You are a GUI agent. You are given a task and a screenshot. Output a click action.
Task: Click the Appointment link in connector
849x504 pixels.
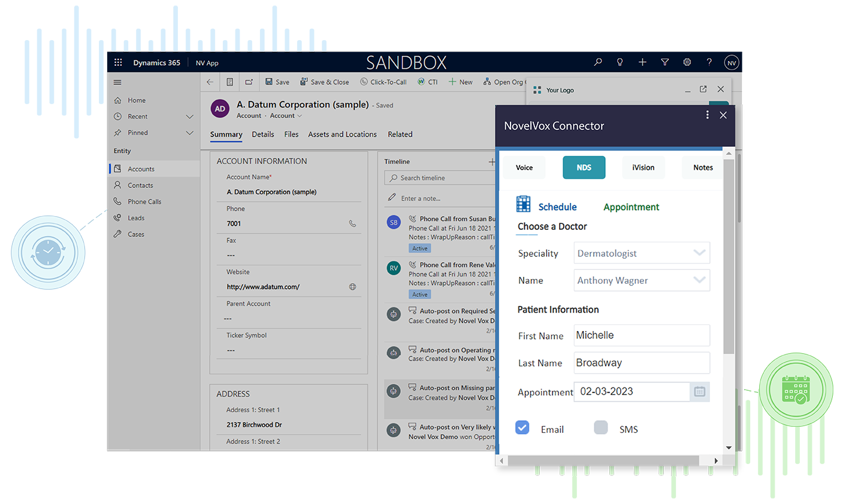(631, 207)
